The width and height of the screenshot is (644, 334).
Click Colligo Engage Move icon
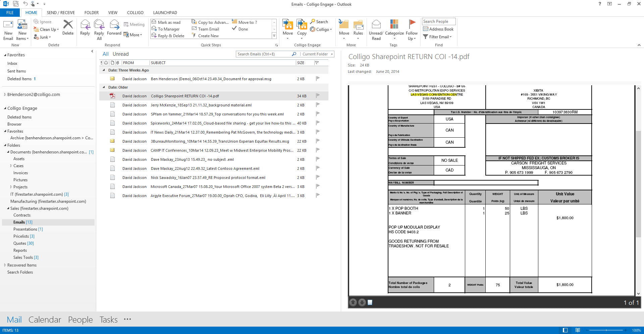pyautogui.click(x=288, y=25)
